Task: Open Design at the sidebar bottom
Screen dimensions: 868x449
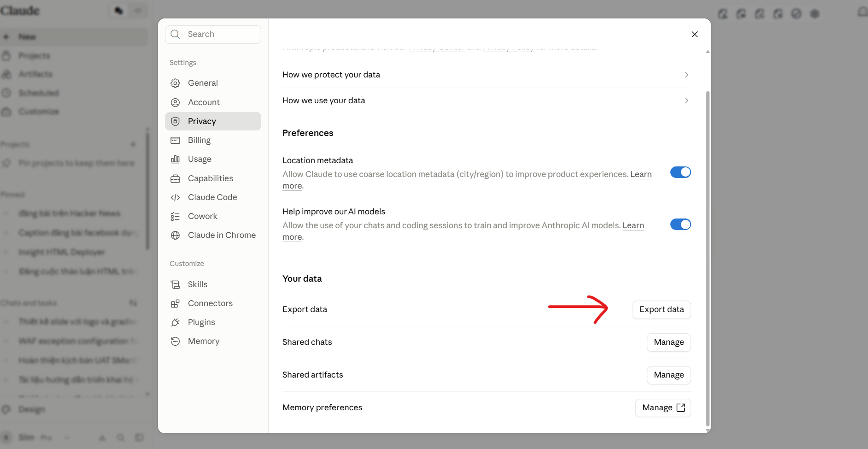Action: (74, 409)
